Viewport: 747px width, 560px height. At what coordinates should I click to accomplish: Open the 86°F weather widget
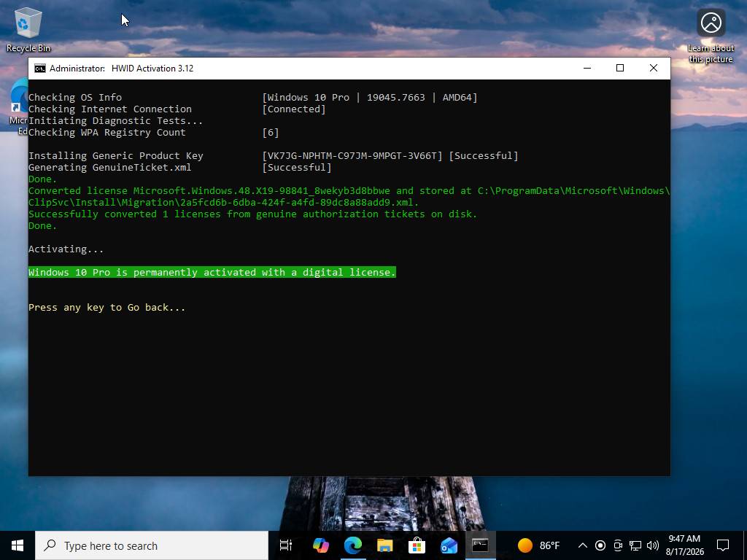(539, 545)
